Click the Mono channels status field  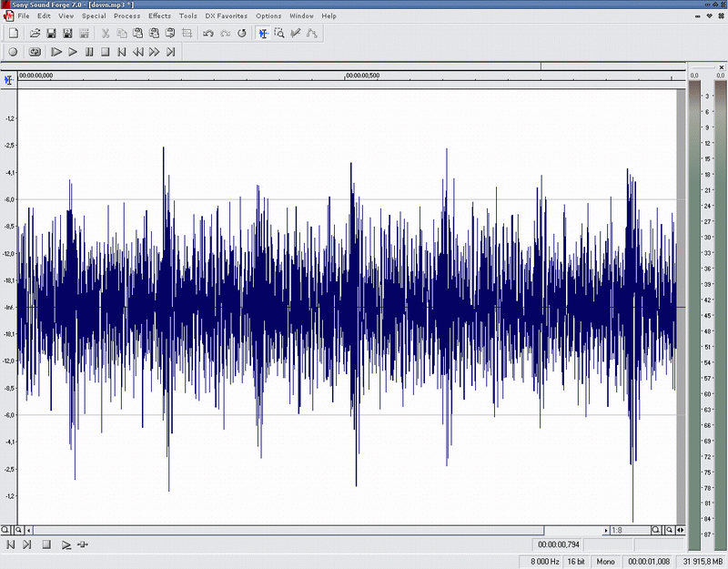point(605,562)
